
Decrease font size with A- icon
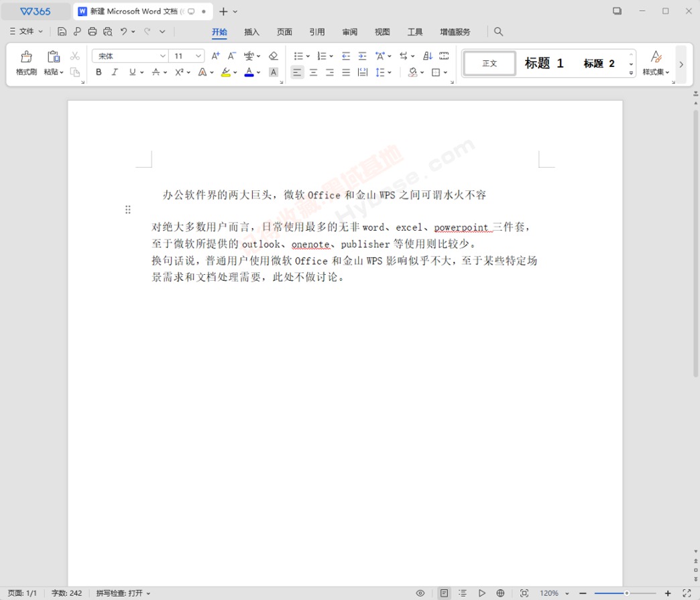click(232, 56)
